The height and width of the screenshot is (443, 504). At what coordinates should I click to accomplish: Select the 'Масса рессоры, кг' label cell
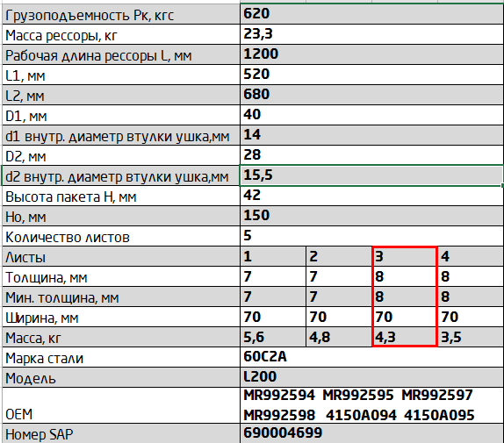tap(121, 34)
